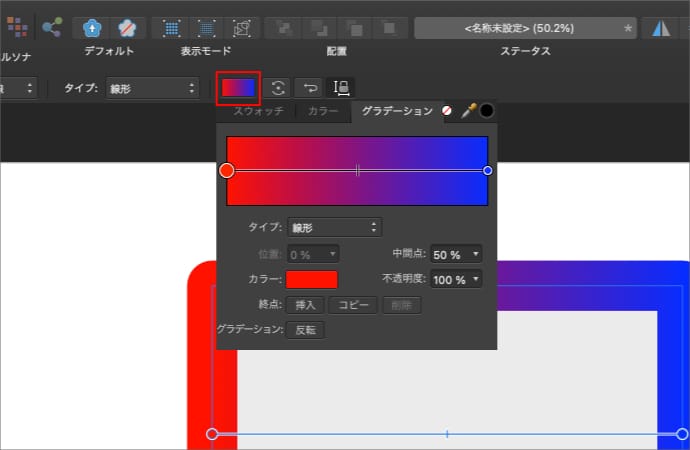Open the タイプ dropdown in the context toolbar

pyautogui.click(x=150, y=88)
